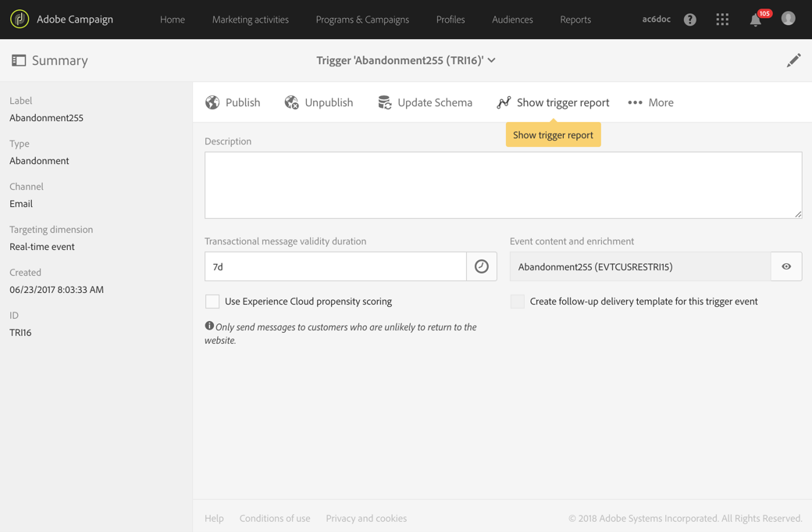The image size is (812, 532).
Task: Open the Reports menu
Action: click(x=575, y=20)
